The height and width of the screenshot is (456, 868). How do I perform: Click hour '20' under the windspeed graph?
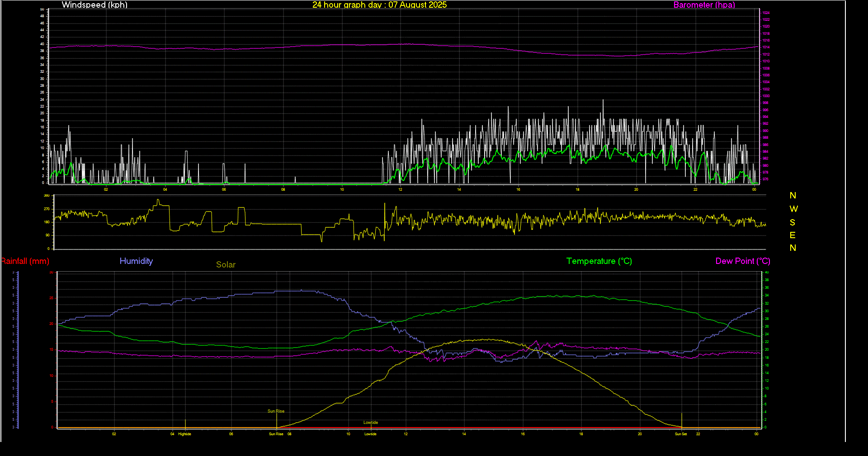pos(636,189)
